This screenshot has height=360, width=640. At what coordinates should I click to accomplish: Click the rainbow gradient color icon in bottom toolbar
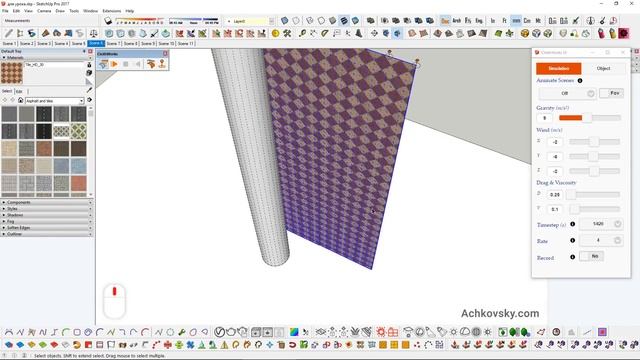(x=294, y=332)
